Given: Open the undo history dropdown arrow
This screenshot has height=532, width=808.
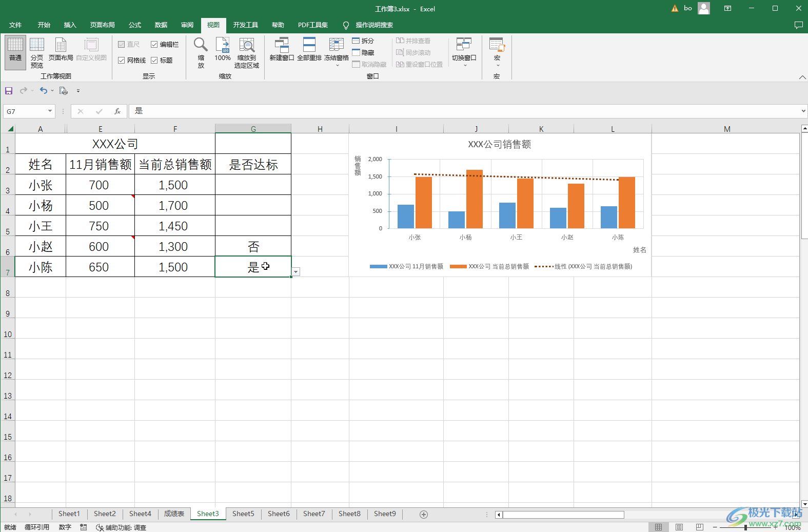Looking at the screenshot, I should (52, 91).
